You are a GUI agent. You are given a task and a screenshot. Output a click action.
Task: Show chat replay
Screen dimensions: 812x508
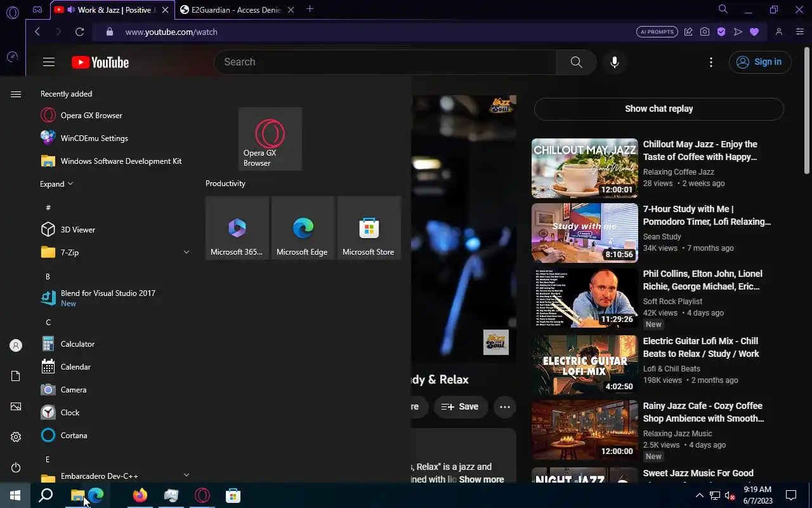[658, 109]
